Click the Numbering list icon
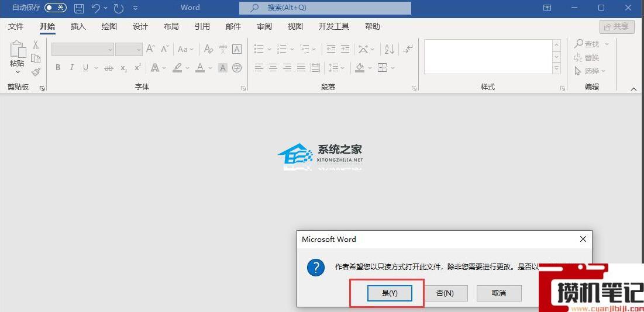 pyautogui.click(x=281, y=49)
